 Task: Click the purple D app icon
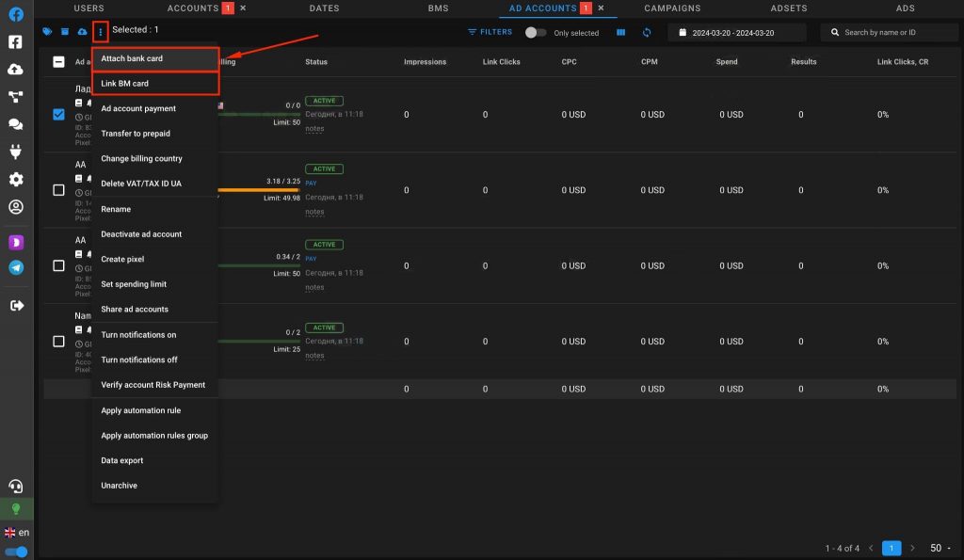[16, 242]
